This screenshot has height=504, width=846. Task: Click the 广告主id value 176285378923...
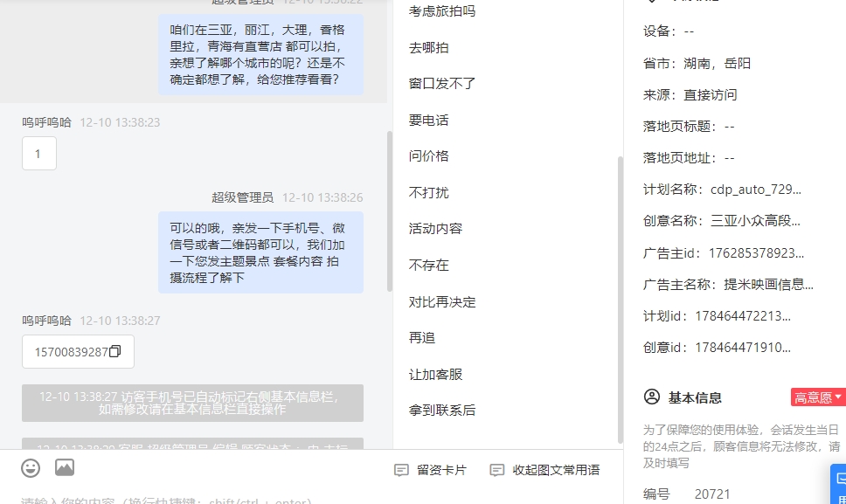coord(757,253)
